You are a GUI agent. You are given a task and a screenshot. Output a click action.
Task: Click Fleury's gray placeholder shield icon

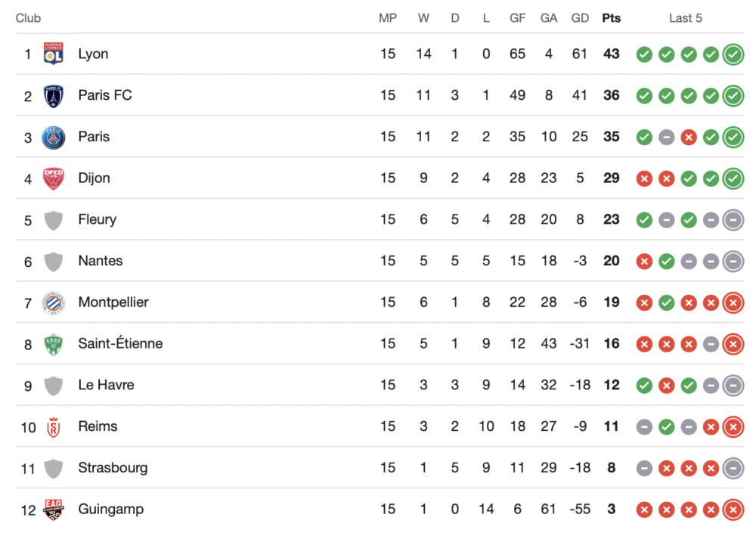(x=53, y=220)
